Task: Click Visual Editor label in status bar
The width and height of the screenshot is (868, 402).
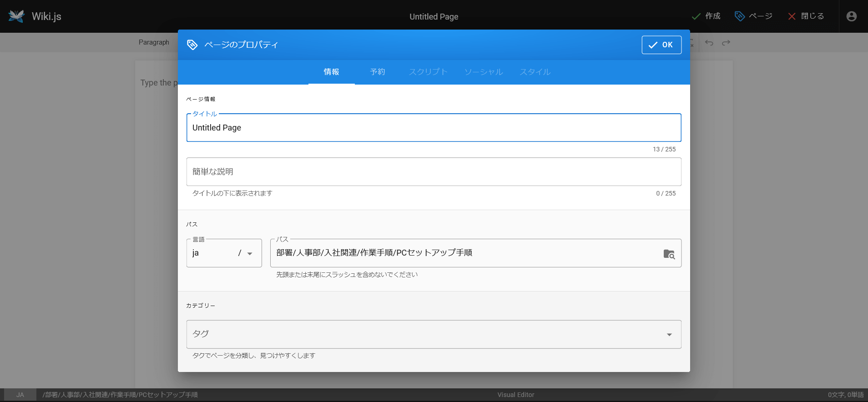Action: pos(516,395)
